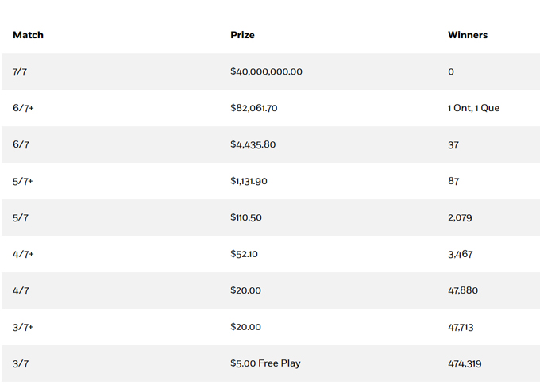Select the 474,319 winners count
Viewport: 540px width, 392px height.
click(x=465, y=364)
